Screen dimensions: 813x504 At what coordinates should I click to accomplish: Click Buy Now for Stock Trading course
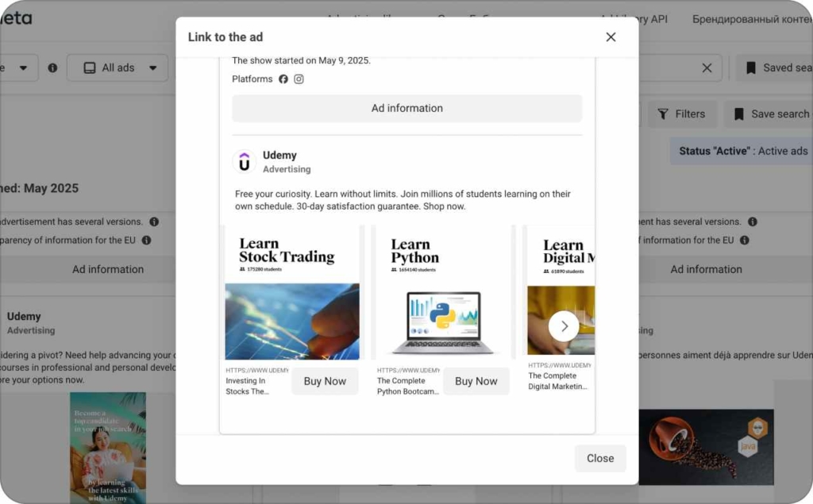tap(325, 381)
